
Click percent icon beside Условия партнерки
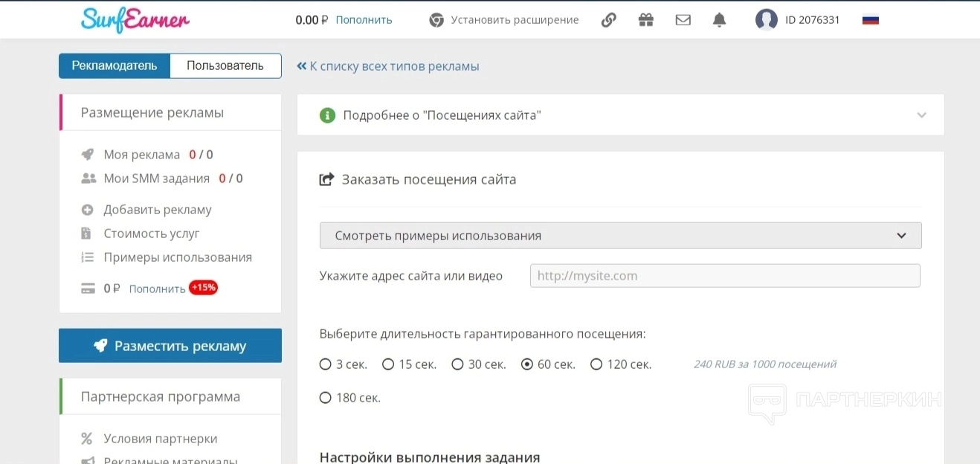point(87,439)
